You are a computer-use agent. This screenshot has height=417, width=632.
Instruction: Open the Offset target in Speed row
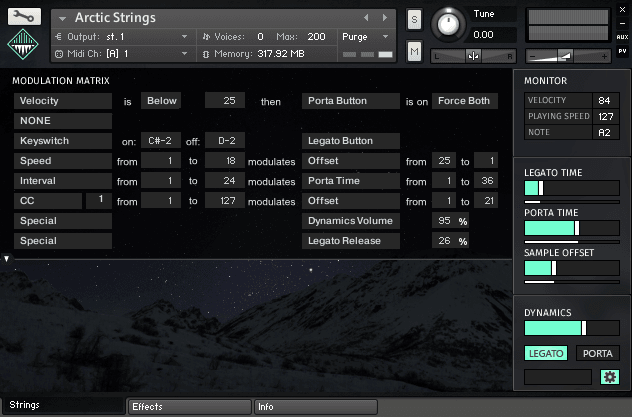(351, 161)
